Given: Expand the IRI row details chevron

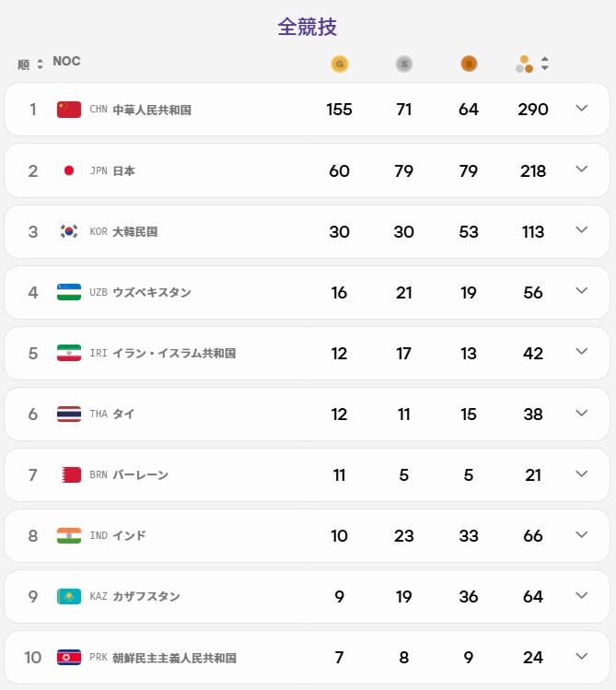Looking at the screenshot, I should click(582, 352).
